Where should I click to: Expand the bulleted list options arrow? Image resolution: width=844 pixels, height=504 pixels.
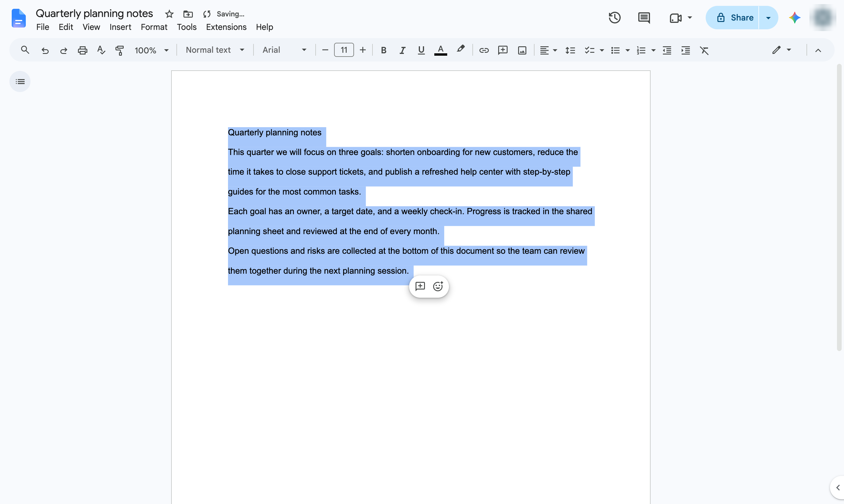(628, 50)
